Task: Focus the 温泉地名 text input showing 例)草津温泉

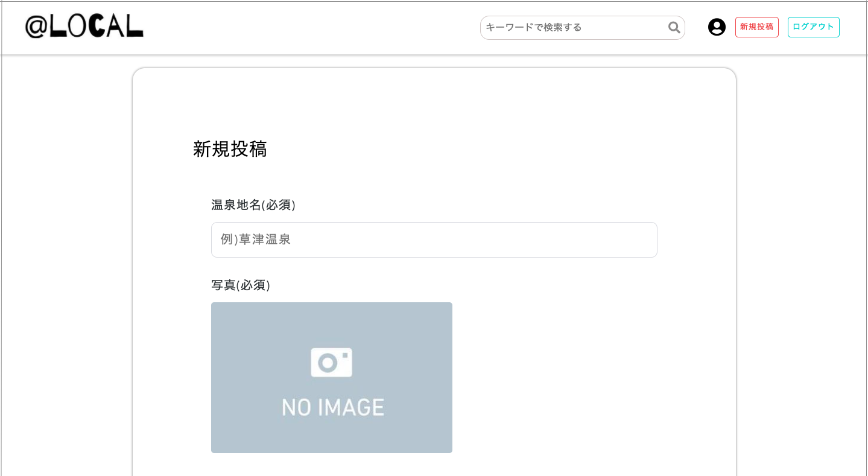Action: click(x=434, y=240)
